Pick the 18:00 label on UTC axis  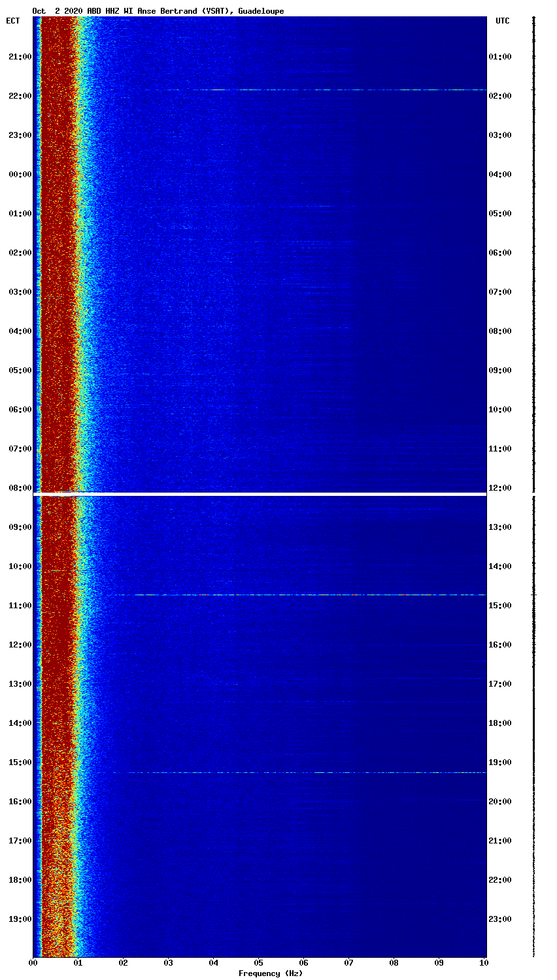point(500,723)
